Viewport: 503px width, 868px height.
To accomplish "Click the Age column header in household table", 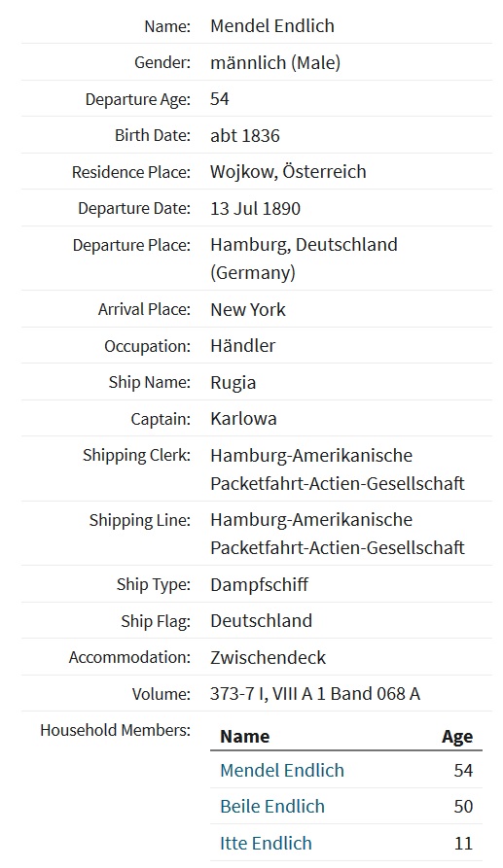I will click(x=457, y=738).
